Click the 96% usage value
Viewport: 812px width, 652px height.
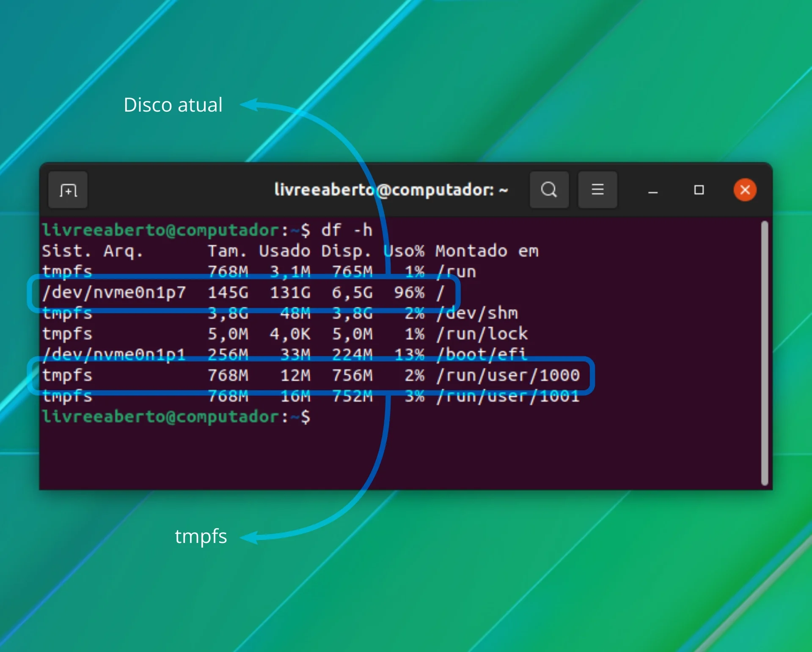409,293
